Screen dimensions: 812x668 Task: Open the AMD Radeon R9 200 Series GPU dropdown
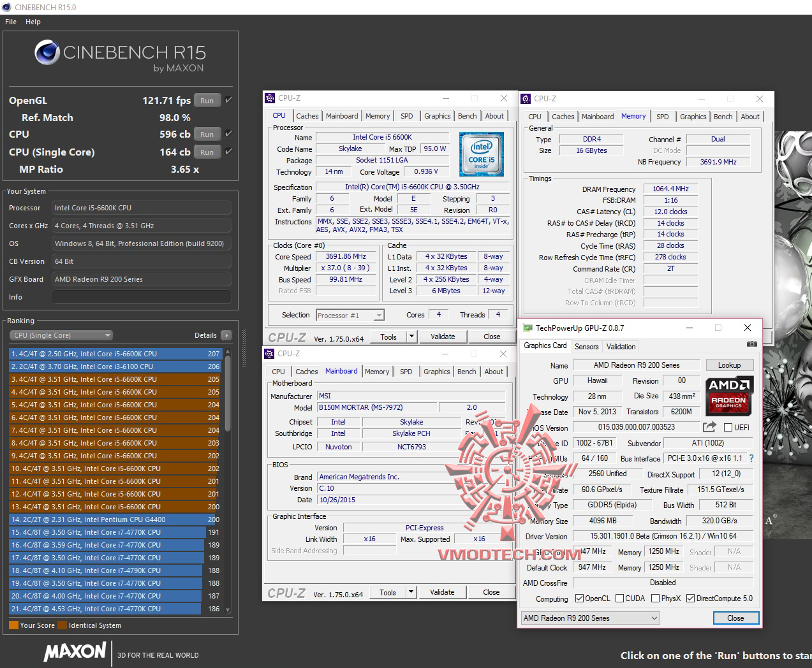pyautogui.click(x=591, y=618)
